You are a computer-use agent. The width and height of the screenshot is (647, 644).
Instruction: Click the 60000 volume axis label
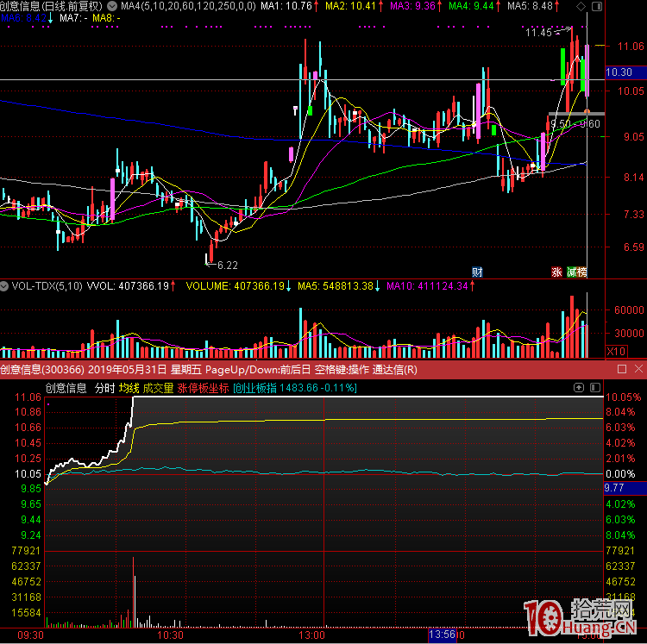coord(629,310)
